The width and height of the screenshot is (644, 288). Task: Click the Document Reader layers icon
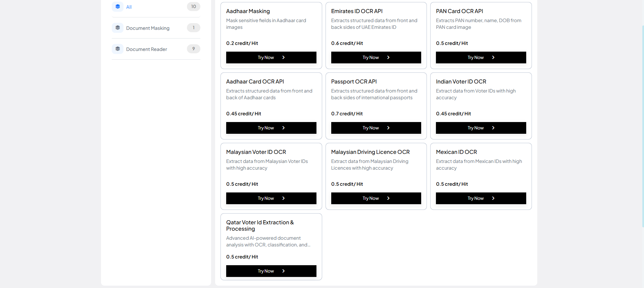pos(117,49)
